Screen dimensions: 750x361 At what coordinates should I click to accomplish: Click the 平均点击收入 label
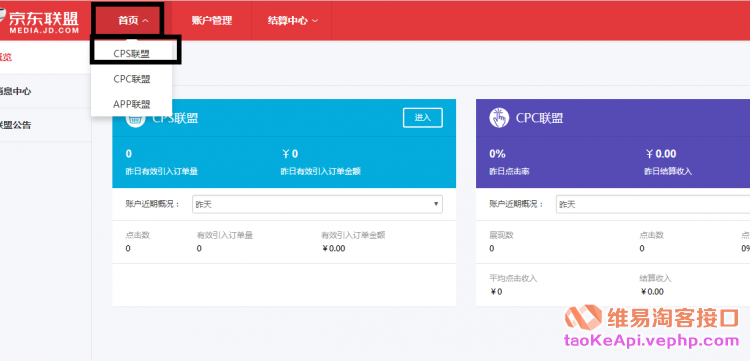pos(513,278)
